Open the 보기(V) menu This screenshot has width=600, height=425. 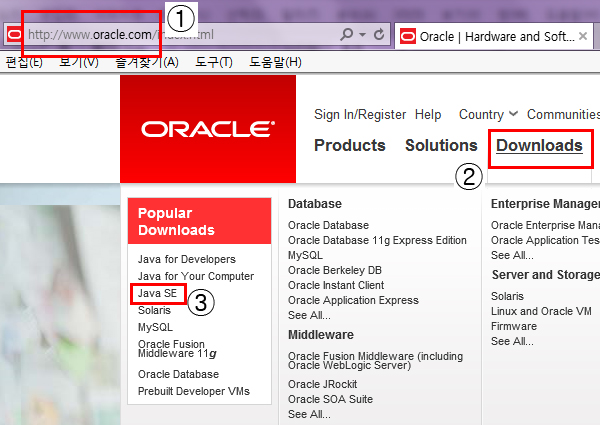(79, 62)
